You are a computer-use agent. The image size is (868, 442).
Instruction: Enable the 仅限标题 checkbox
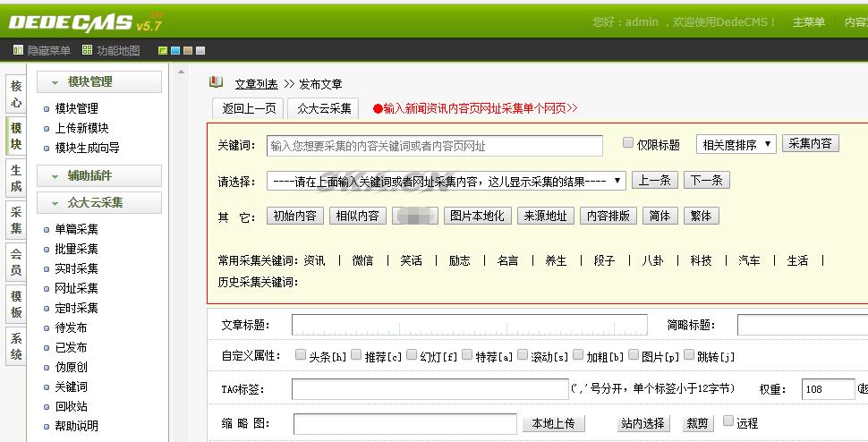pos(628,143)
